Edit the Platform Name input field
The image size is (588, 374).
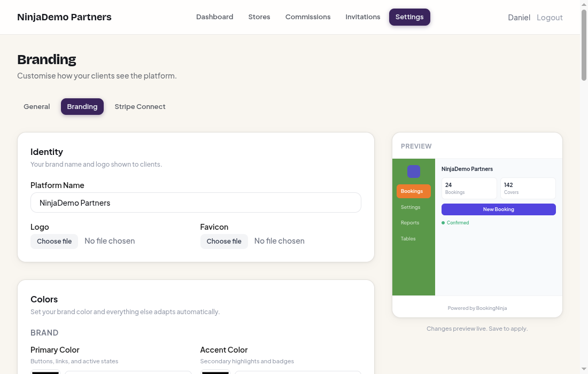(x=196, y=202)
